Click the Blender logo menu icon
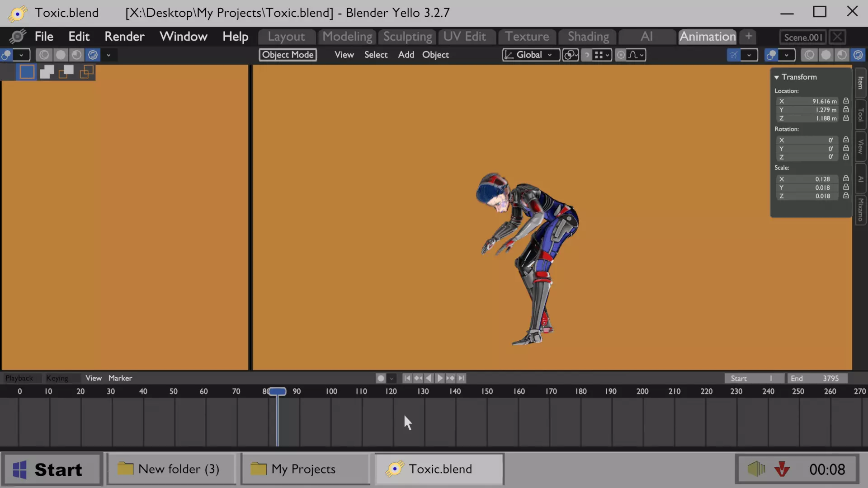 [18, 37]
